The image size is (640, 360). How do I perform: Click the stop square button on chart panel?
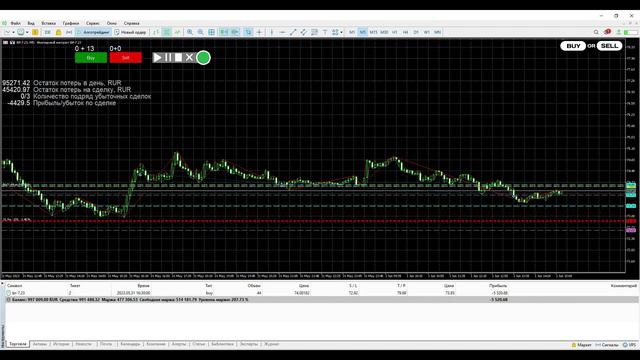(178, 58)
